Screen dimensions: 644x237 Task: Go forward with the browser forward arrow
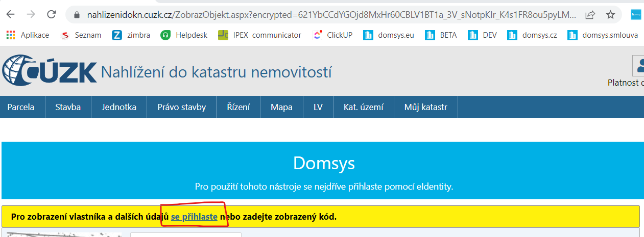pyautogui.click(x=31, y=14)
